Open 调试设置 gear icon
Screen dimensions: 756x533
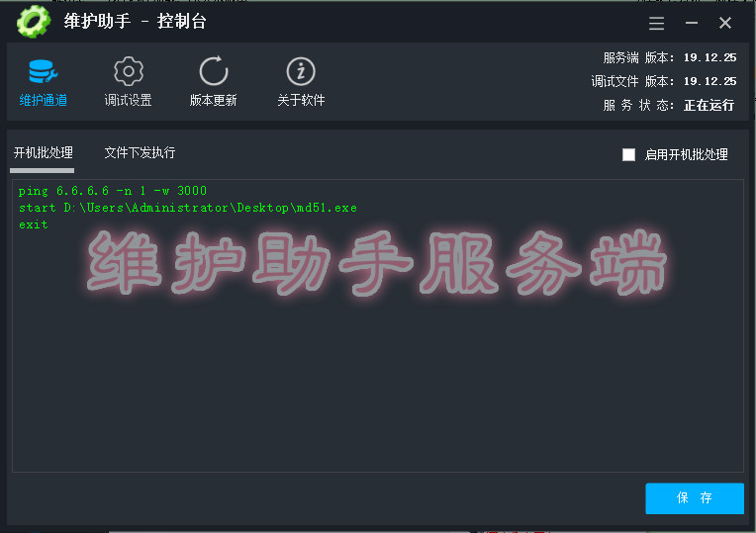click(129, 71)
